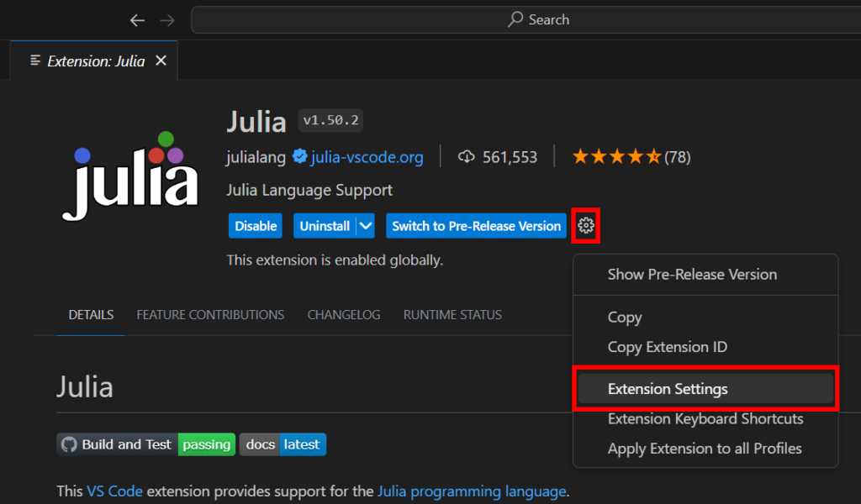Click 'This extension is enabled globally' text
Image resolution: width=861 pixels, height=504 pixels.
[x=335, y=260]
